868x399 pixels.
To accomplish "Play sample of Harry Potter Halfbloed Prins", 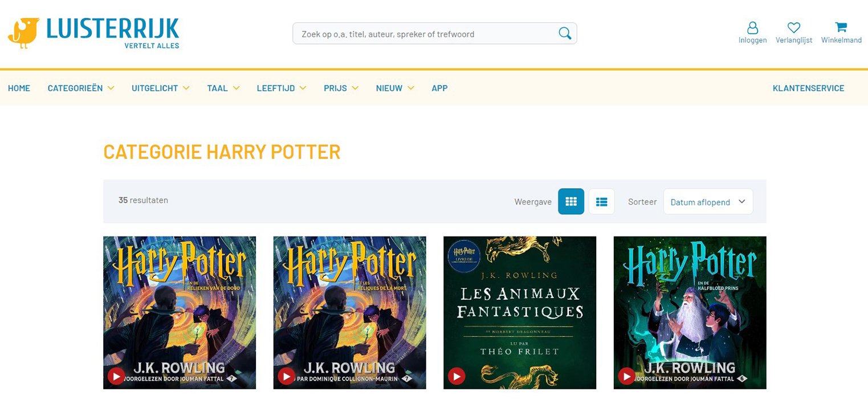I will 627,376.
